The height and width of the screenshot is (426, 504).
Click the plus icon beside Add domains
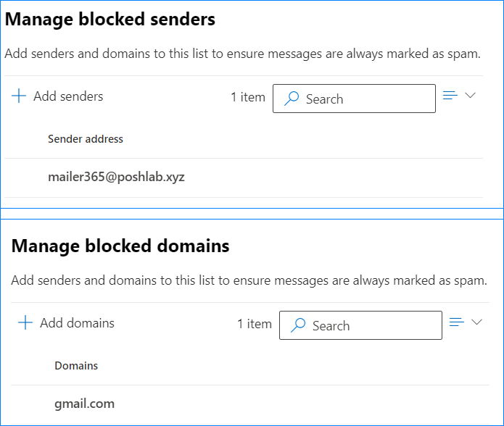(25, 322)
